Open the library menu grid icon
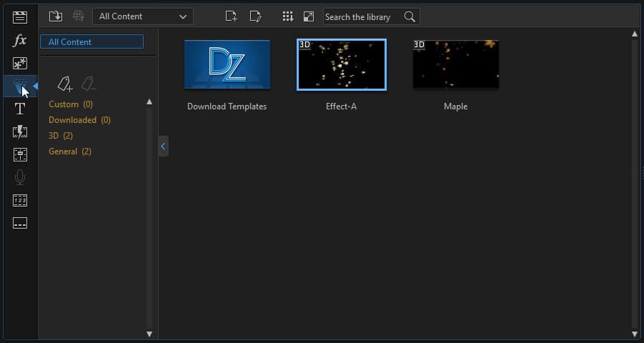Screen dimensions: 644x343 click(288, 16)
